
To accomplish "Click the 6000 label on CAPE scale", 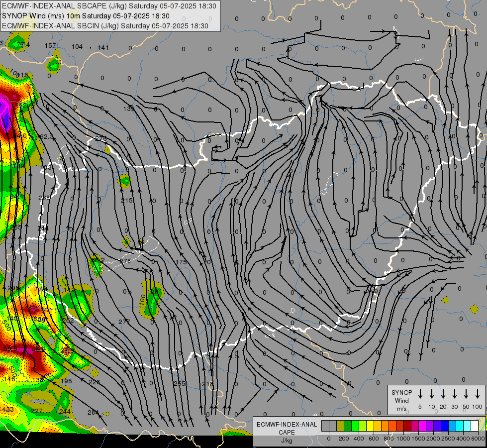I will [478, 439].
